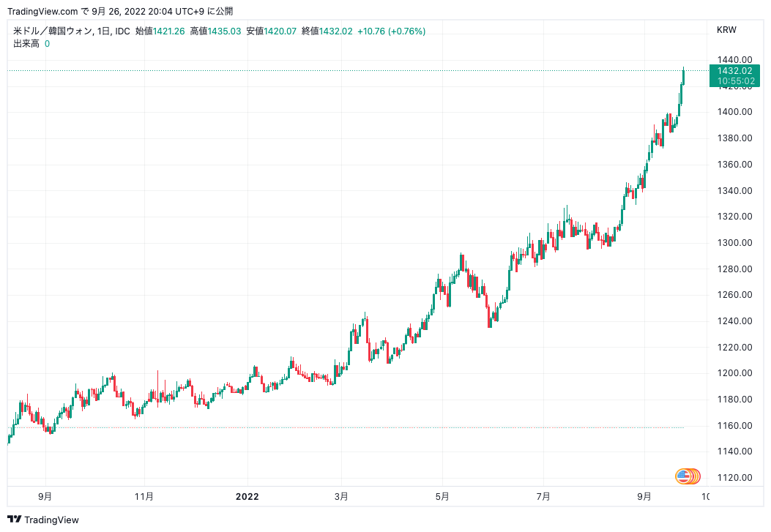Viewport: 771px width, 532px height.
Task: Click the 高値 high price value 1435.03
Action: (x=225, y=31)
